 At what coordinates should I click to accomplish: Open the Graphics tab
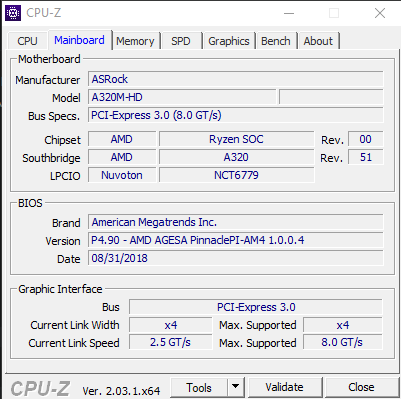point(229,41)
